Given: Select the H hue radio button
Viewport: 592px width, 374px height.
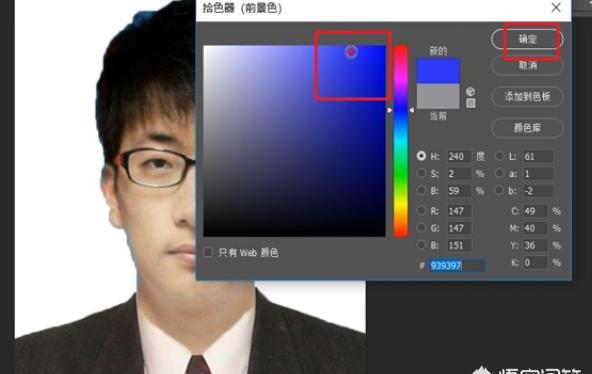Looking at the screenshot, I should [421, 156].
